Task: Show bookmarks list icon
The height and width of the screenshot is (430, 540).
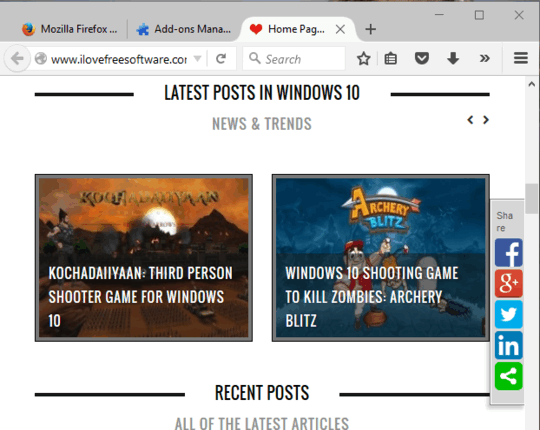Action: (x=391, y=59)
